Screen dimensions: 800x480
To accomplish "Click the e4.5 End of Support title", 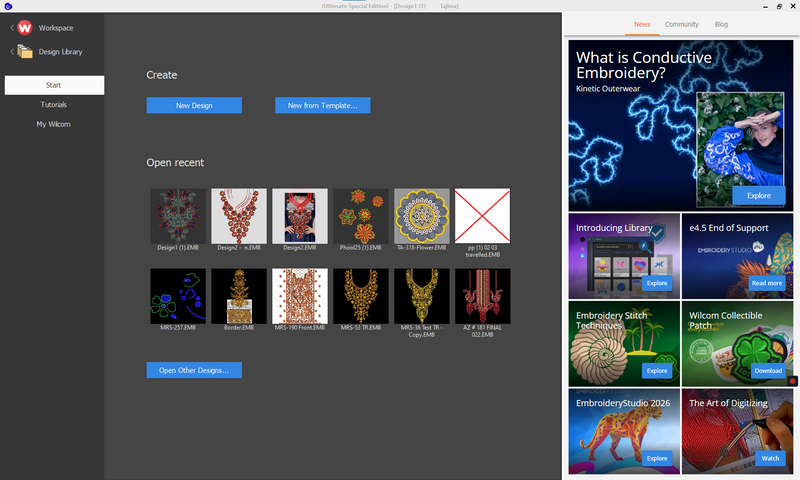I will 729,228.
